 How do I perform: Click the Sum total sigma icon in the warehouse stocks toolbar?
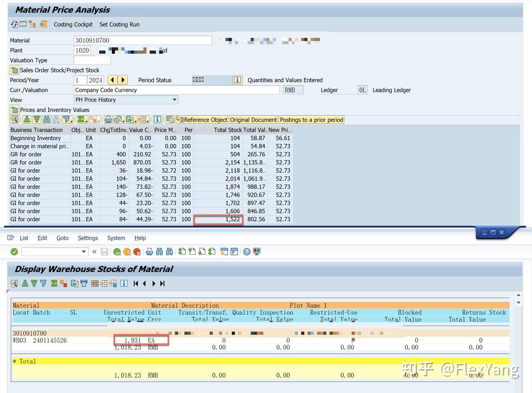tap(54, 283)
